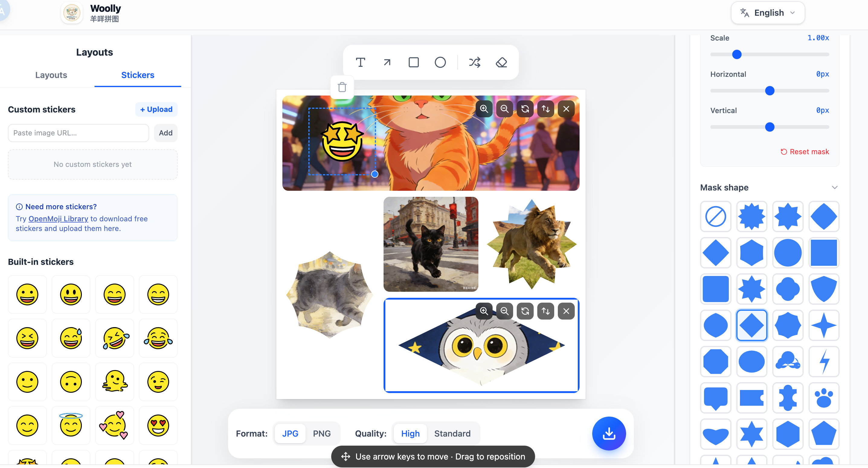The width and height of the screenshot is (868, 468).
Task: Set export format to JPG
Action: (x=290, y=433)
